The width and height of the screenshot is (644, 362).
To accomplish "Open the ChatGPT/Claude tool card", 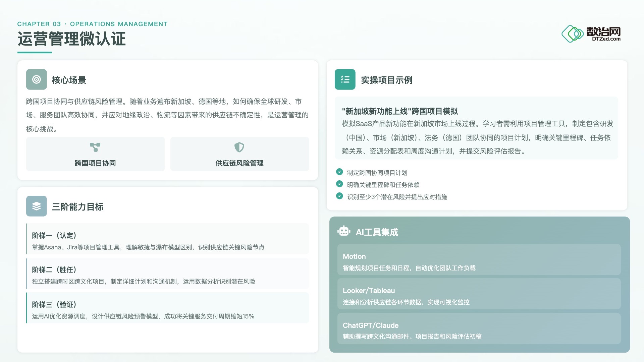I will 479,329.
